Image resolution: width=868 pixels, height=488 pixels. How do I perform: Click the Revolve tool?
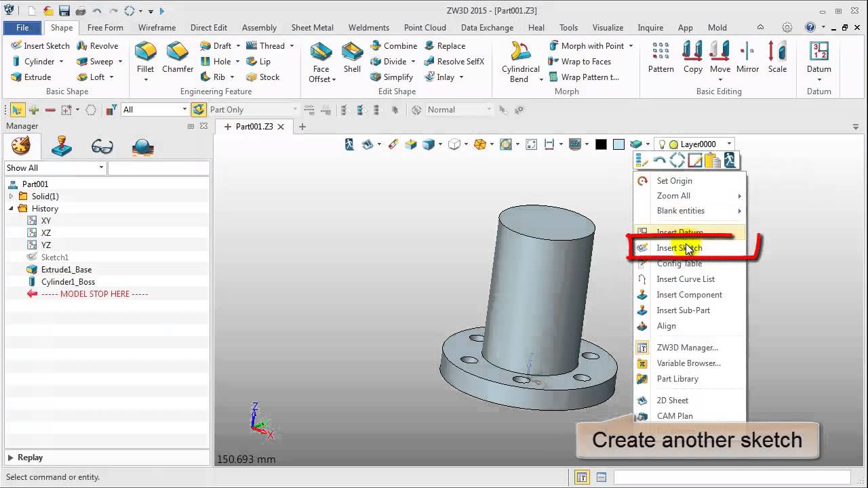pyautogui.click(x=98, y=45)
